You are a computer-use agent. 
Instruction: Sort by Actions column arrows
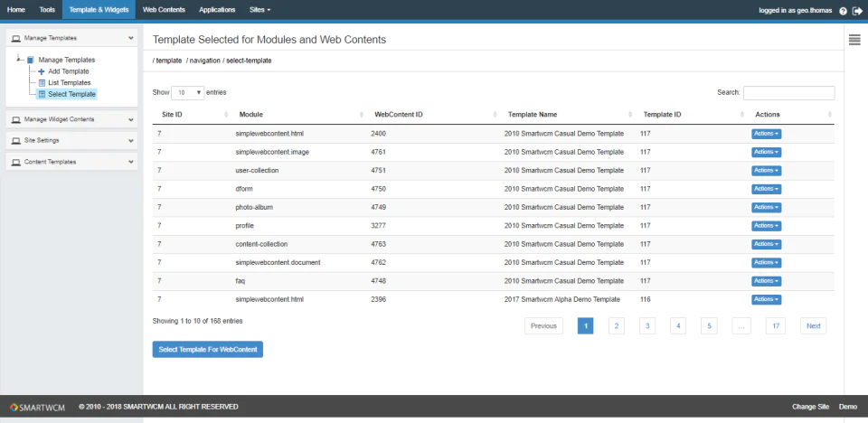pyautogui.click(x=829, y=115)
